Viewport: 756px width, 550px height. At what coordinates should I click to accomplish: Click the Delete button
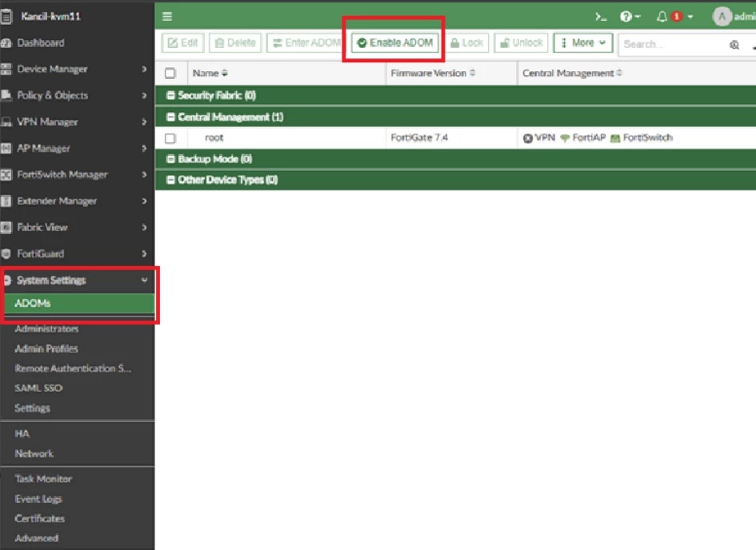pyautogui.click(x=235, y=43)
